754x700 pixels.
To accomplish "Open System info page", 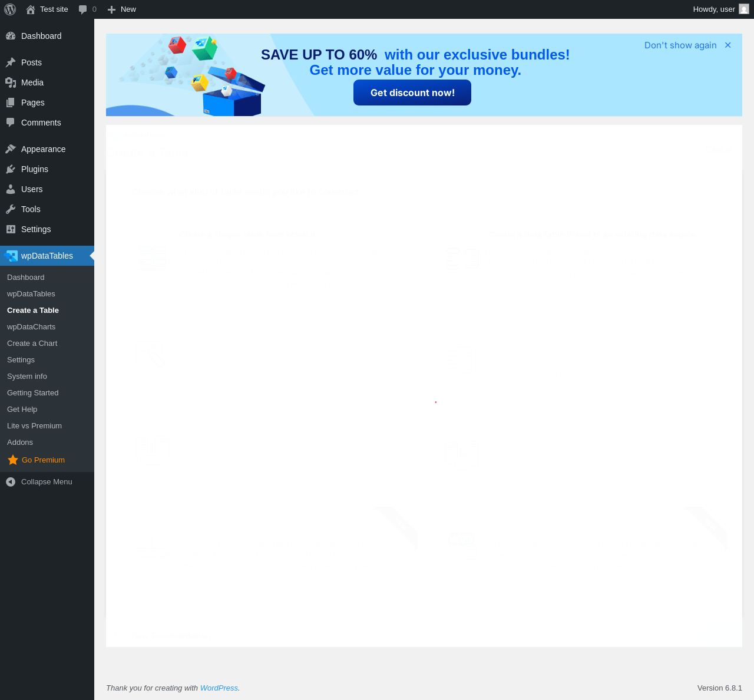I will click(x=27, y=377).
